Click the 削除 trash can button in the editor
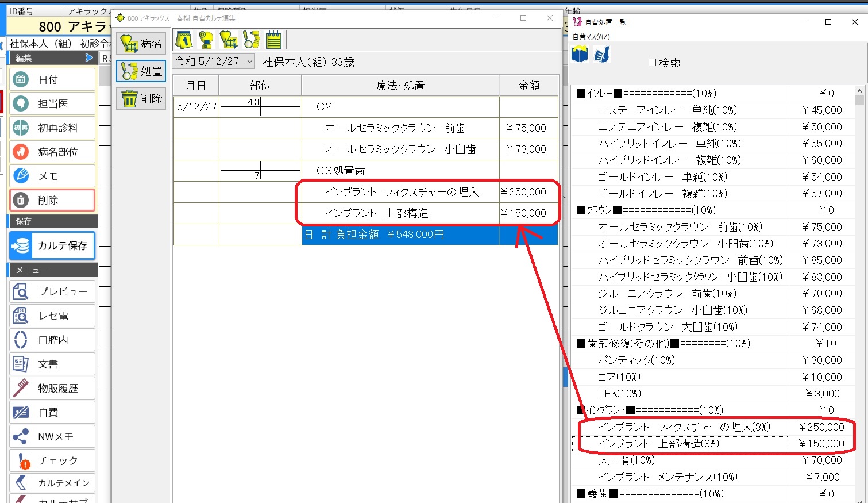 141,99
